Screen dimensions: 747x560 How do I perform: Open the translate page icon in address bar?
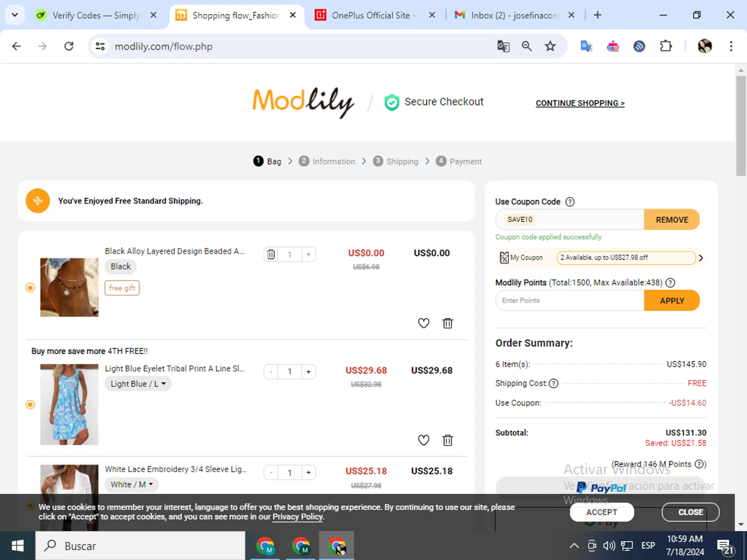click(x=503, y=46)
